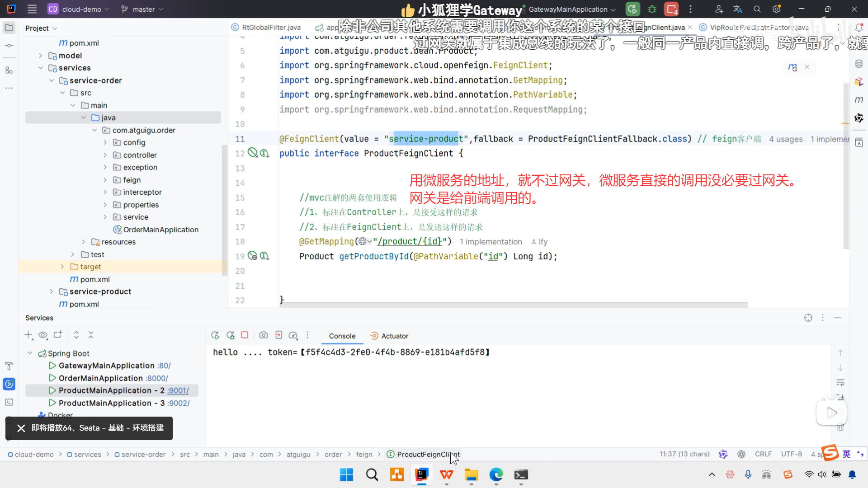Click the editor horizontal scrollbar
Screen dimensions: 868x488
[513, 305]
